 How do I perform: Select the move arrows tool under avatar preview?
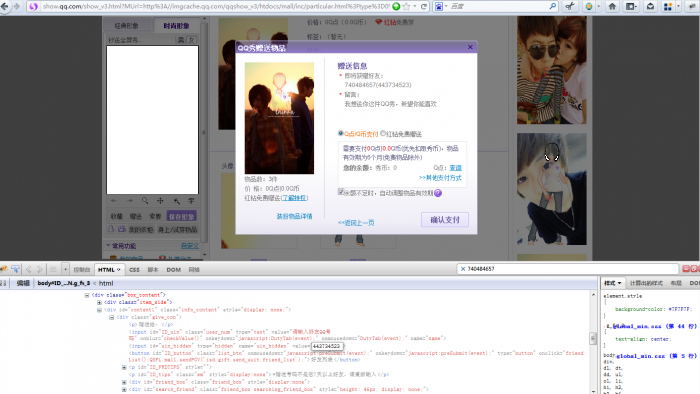[x=160, y=201]
